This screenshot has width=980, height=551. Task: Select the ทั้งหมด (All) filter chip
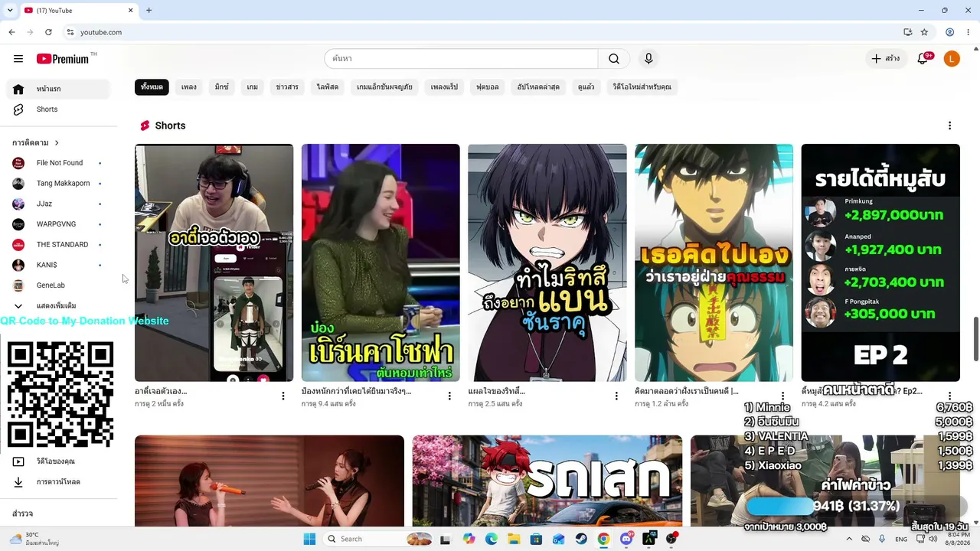152,87
